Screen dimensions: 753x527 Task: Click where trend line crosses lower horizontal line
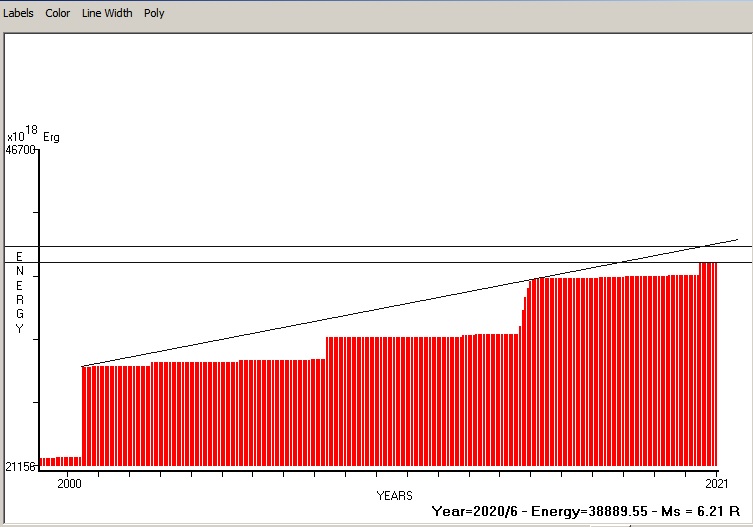[x=623, y=263]
